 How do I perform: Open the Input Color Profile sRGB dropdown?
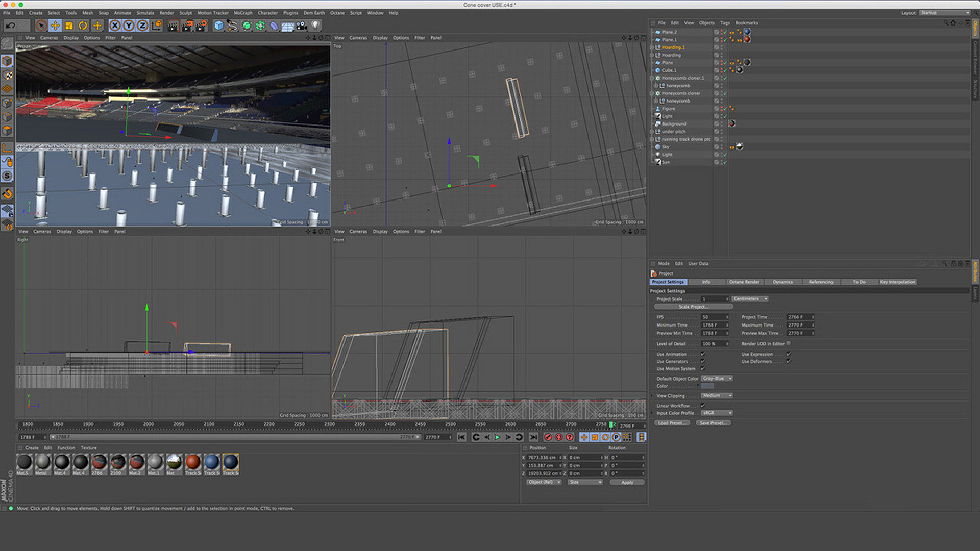click(717, 413)
